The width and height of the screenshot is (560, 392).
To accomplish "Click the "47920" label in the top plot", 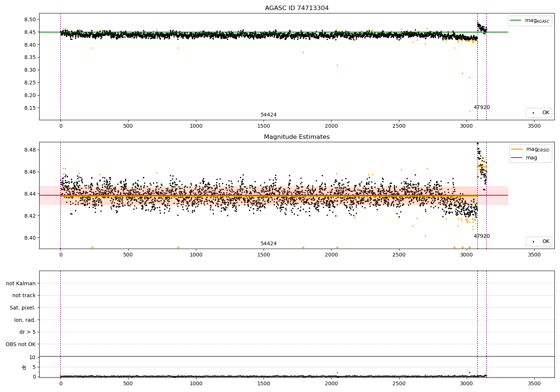I will pyautogui.click(x=482, y=107).
